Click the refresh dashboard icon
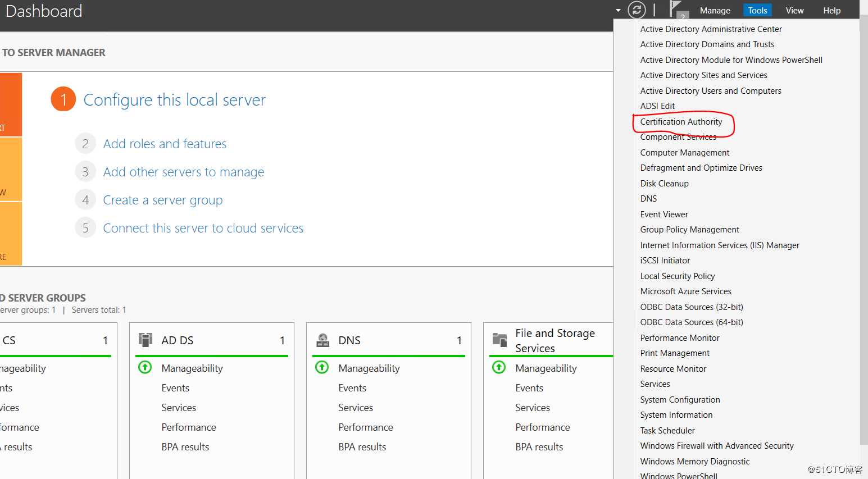Viewport: 868px width, 479px height. (637, 10)
